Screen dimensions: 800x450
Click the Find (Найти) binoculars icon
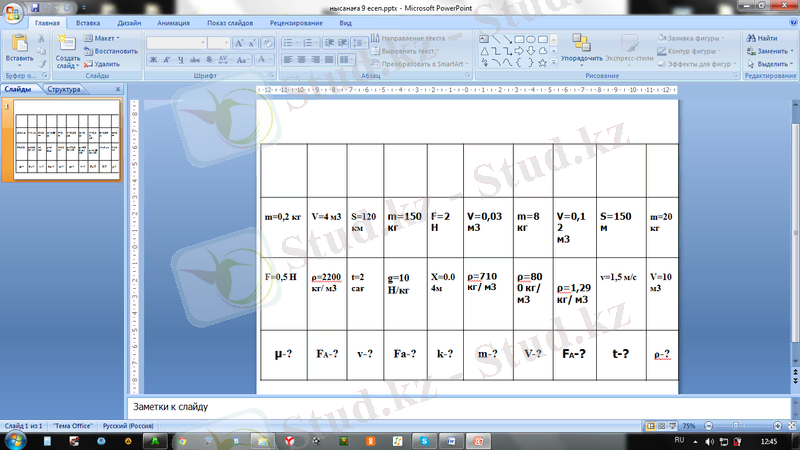coord(749,38)
